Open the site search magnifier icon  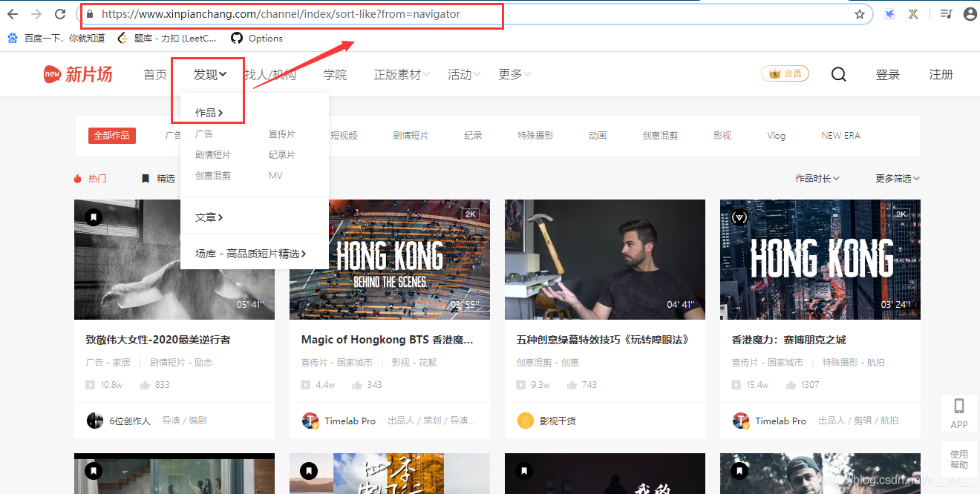pos(838,74)
